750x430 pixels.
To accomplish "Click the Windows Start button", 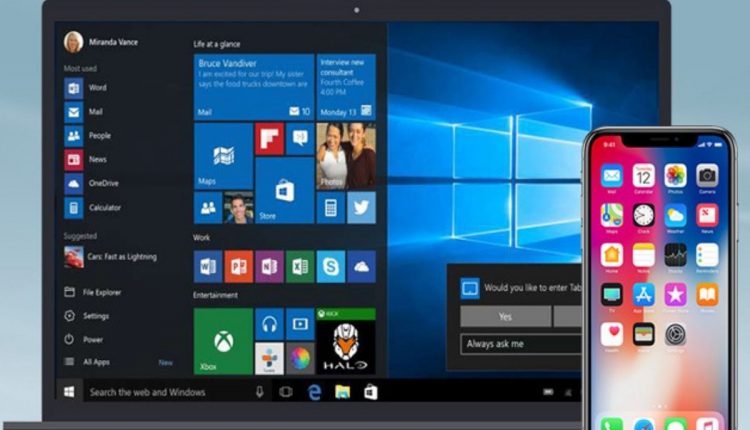I will click(x=69, y=392).
